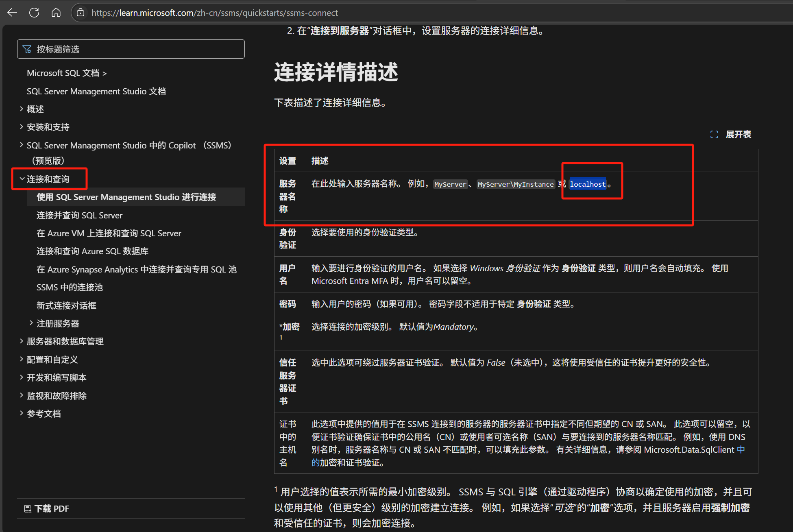The width and height of the screenshot is (793, 532).
Task: Expand the 服务器和数据库管理 section
Action: 22,341
